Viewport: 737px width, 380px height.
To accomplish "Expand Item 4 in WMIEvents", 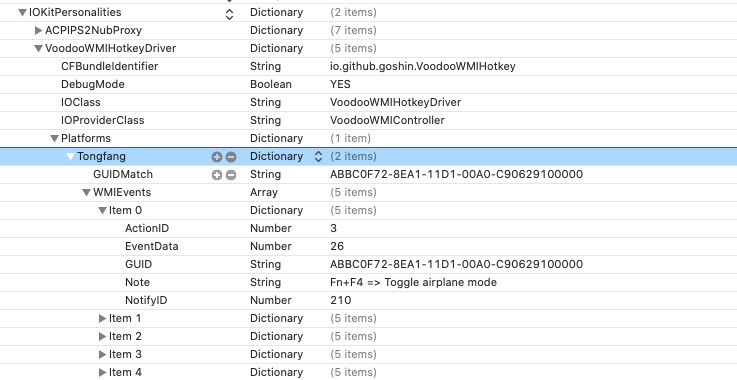I will click(102, 372).
